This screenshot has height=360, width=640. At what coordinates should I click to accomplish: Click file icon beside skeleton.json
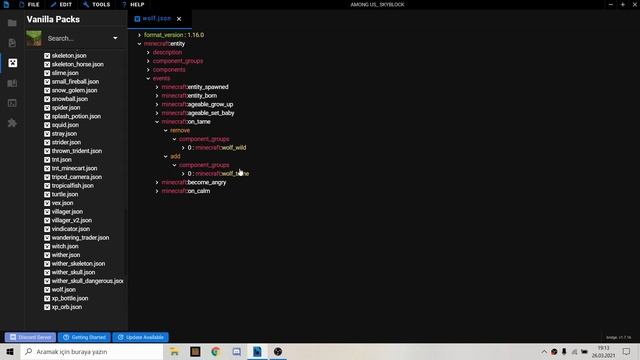pos(47,56)
